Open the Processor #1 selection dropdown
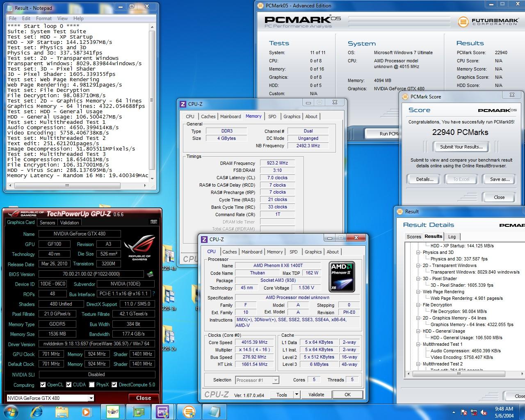Viewport: 525px width, 420px height. 276,380
